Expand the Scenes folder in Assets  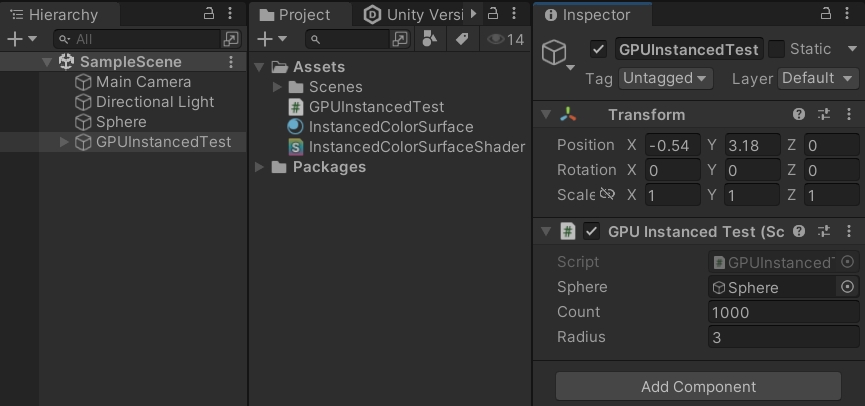(279, 87)
